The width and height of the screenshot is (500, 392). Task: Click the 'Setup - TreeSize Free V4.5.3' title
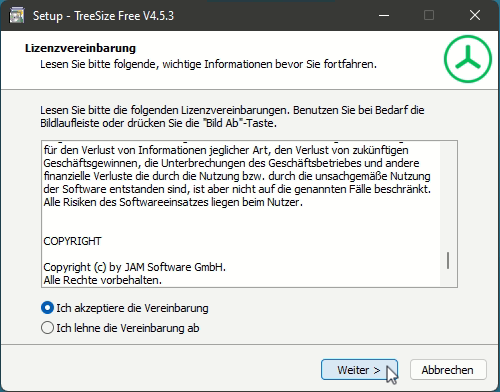103,16
